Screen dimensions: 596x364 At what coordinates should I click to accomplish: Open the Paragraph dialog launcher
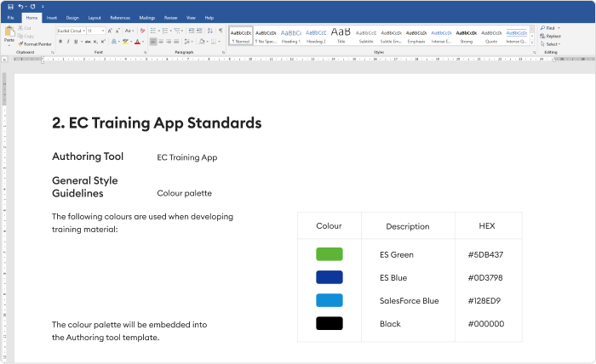223,53
